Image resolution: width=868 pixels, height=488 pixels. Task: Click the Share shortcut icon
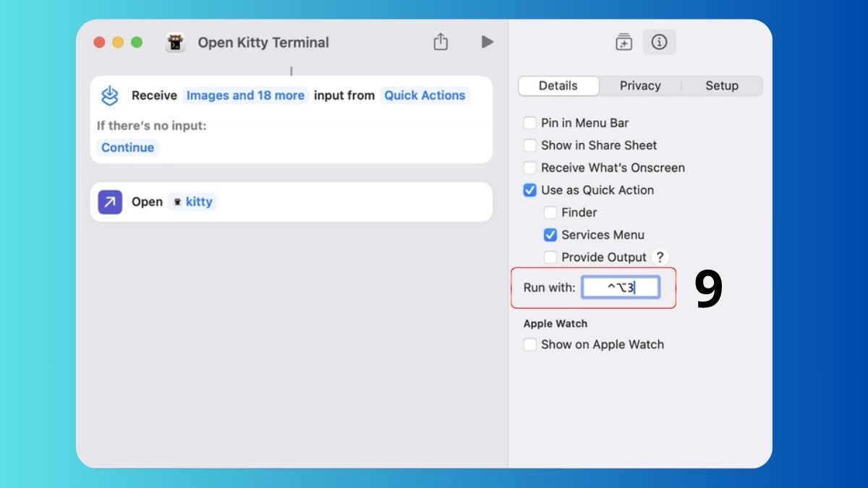(x=441, y=42)
